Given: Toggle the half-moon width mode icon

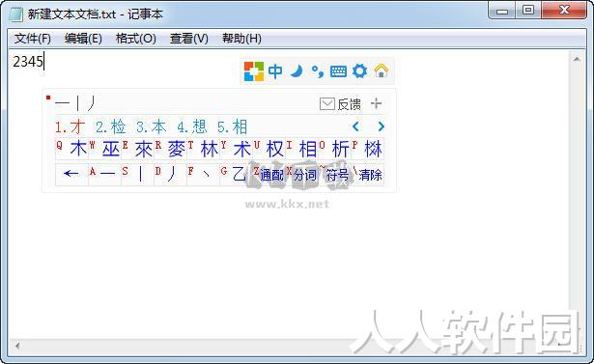Looking at the screenshot, I should pyautogui.click(x=297, y=71).
